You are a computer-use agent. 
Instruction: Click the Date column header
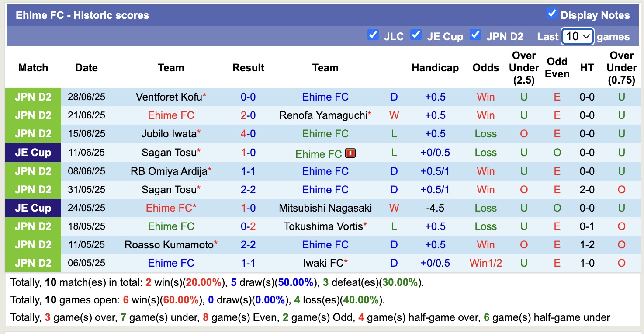(86, 68)
